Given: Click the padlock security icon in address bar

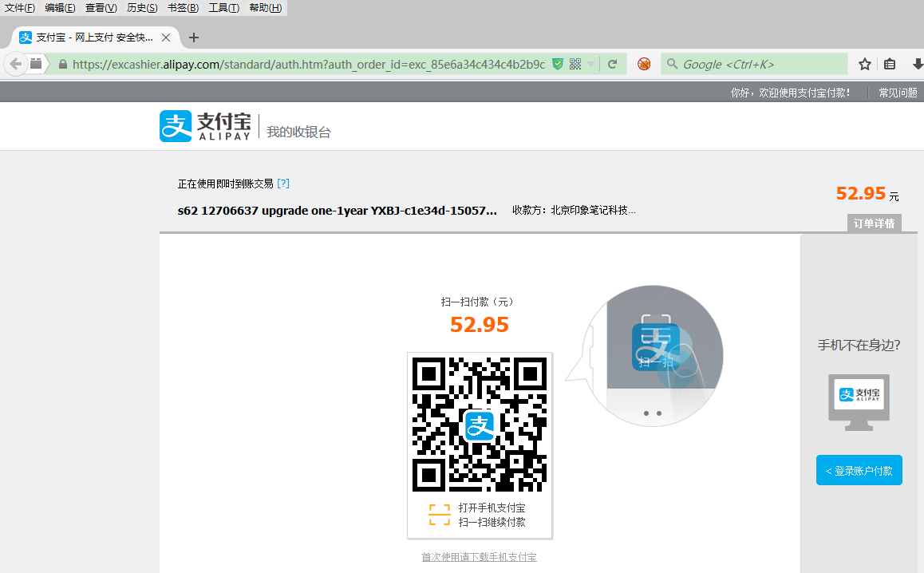Looking at the screenshot, I should [x=62, y=65].
